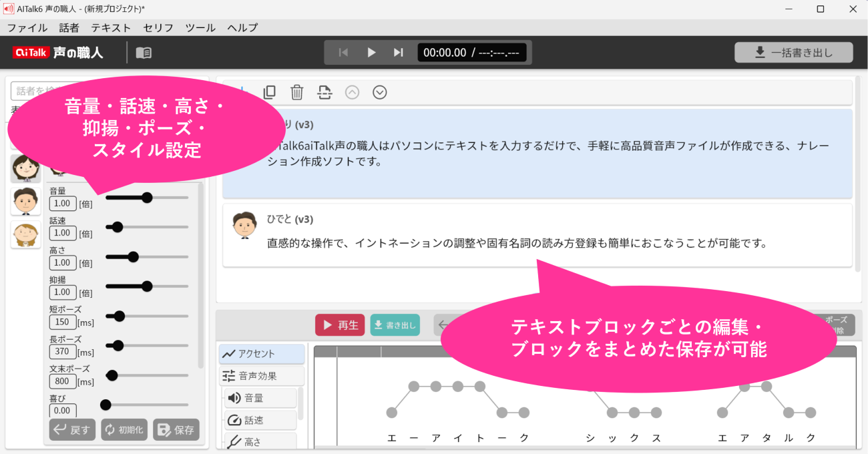Select the dark-haired female speaker avatar

tap(25, 169)
